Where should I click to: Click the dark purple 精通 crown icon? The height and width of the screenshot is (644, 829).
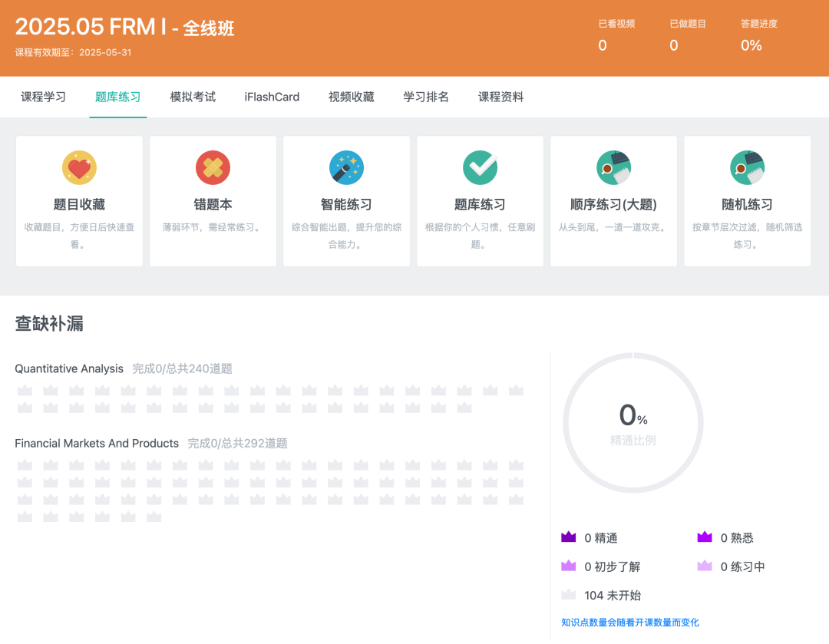coord(568,537)
